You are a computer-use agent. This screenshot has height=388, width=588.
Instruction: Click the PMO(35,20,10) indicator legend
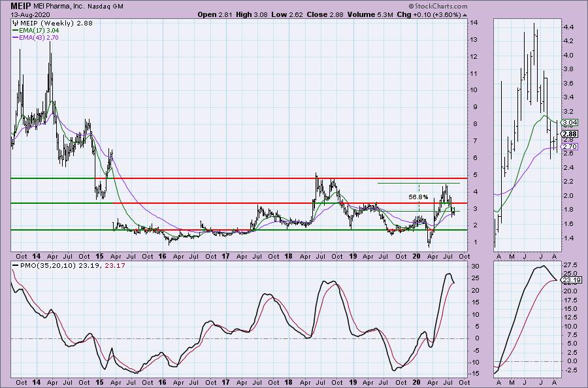69,265
